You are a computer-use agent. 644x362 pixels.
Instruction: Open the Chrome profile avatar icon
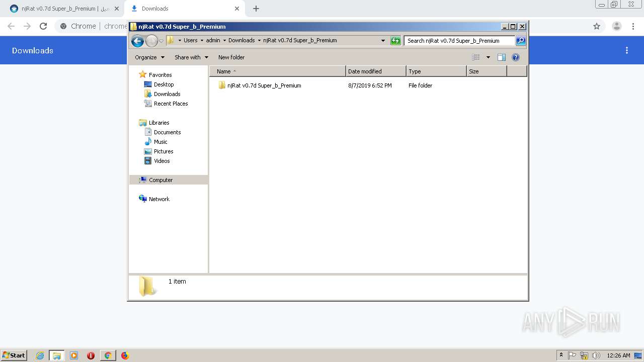coord(617,26)
